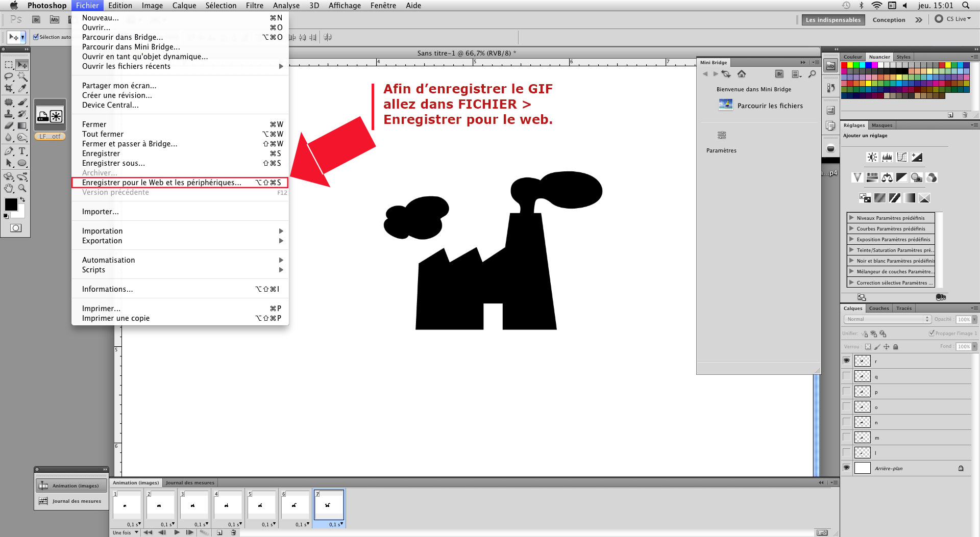Open the Normal blend mode dropdown

click(887, 319)
